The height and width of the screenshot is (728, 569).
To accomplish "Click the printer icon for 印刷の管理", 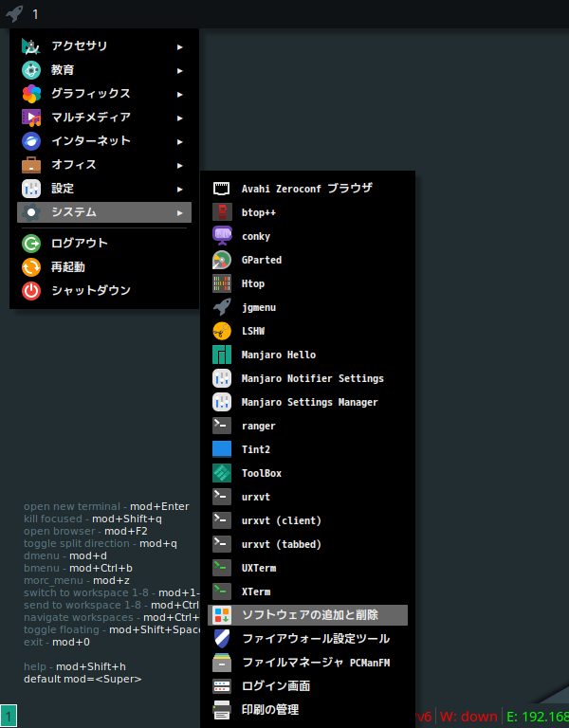I will coord(222,709).
